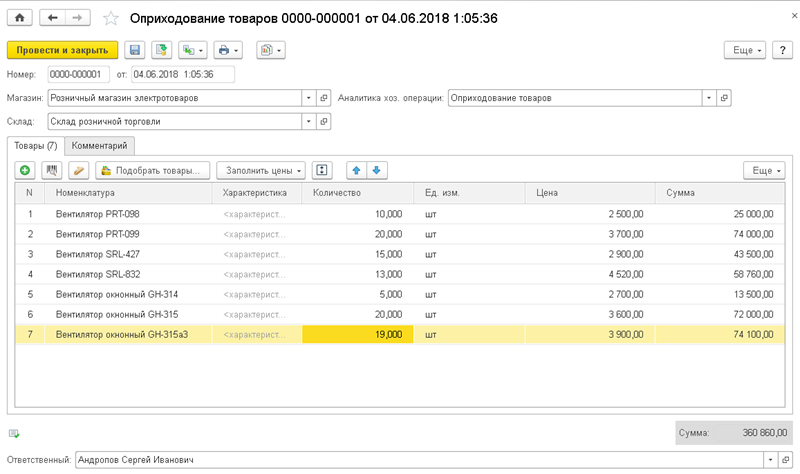This screenshot has width=800, height=474.
Task: Click the Количество column header
Action: [x=358, y=193]
